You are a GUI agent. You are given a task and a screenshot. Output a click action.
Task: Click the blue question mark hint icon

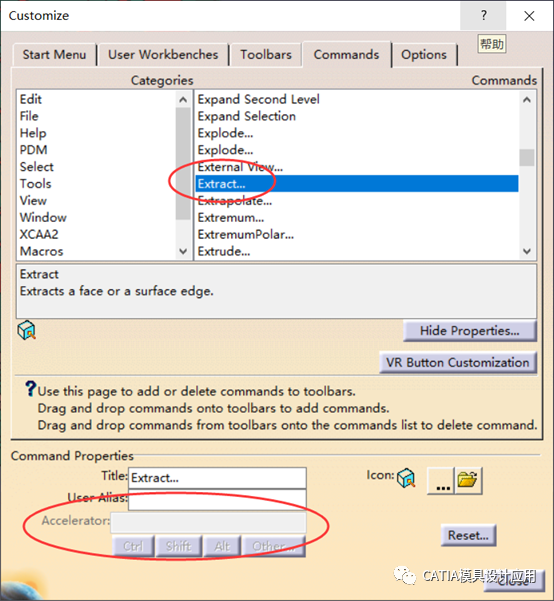[x=30, y=388]
